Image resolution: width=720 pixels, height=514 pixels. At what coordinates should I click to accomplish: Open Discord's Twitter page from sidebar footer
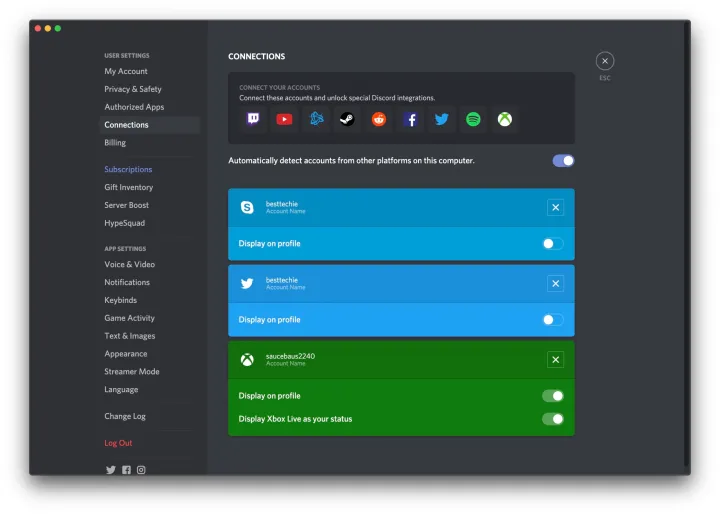click(111, 470)
